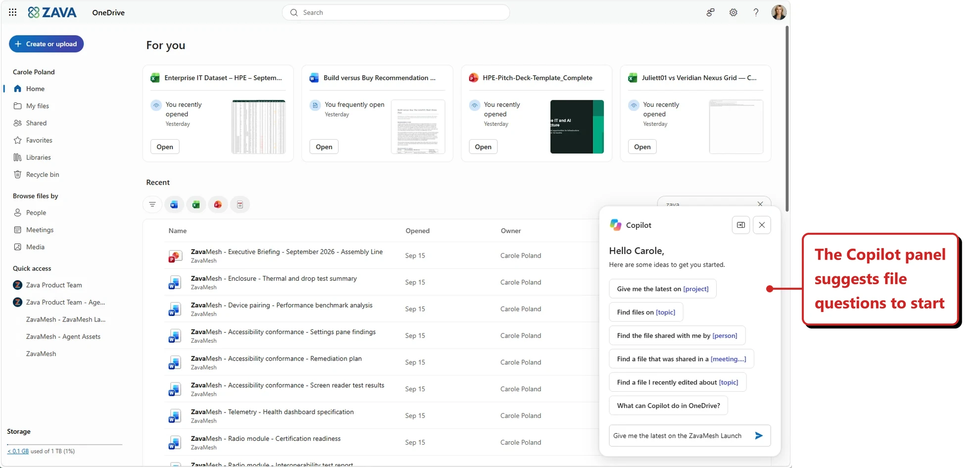Click the Storage usage progress bar
The height and width of the screenshot is (468, 980).
(65, 444)
